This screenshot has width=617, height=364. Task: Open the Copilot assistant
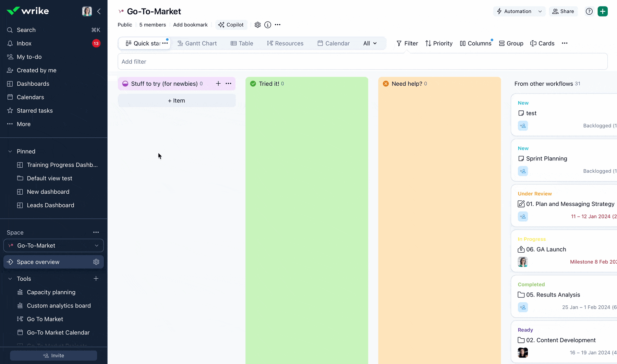click(x=231, y=24)
